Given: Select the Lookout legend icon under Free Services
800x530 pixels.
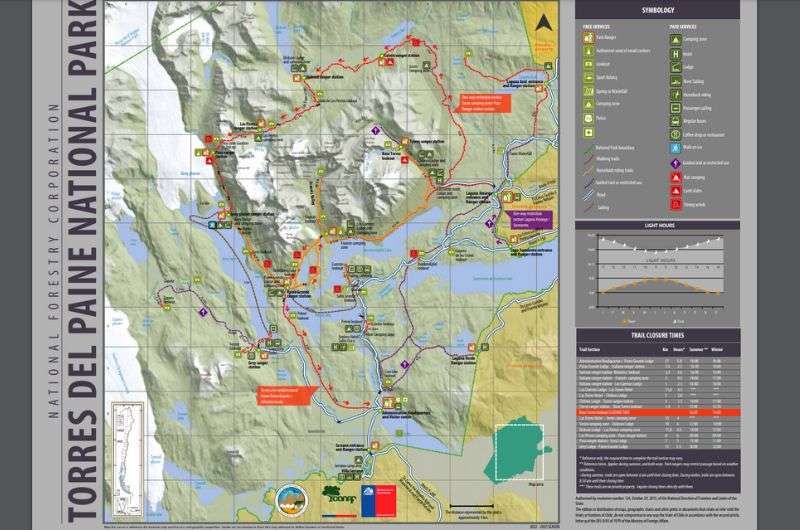Looking at the screenshot, I should [589, 64].
